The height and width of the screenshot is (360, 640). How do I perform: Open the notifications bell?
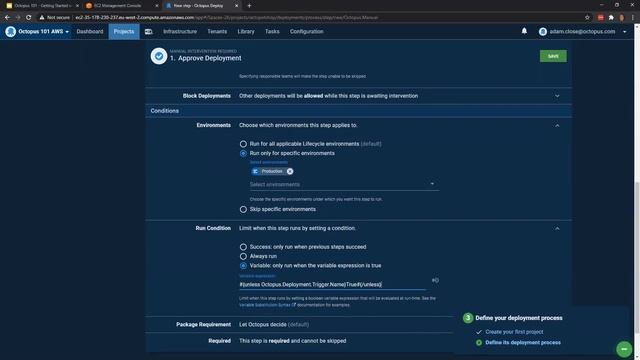click(524, 31)
